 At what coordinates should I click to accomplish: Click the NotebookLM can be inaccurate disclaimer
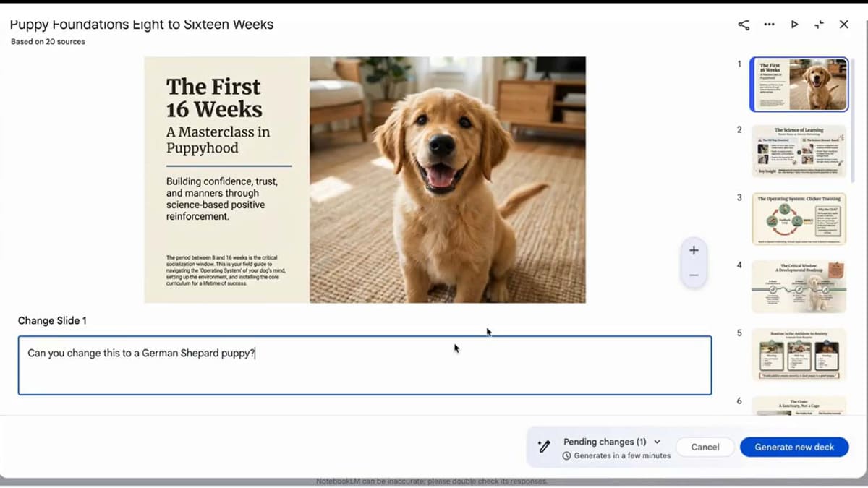[x=432, y=481]
